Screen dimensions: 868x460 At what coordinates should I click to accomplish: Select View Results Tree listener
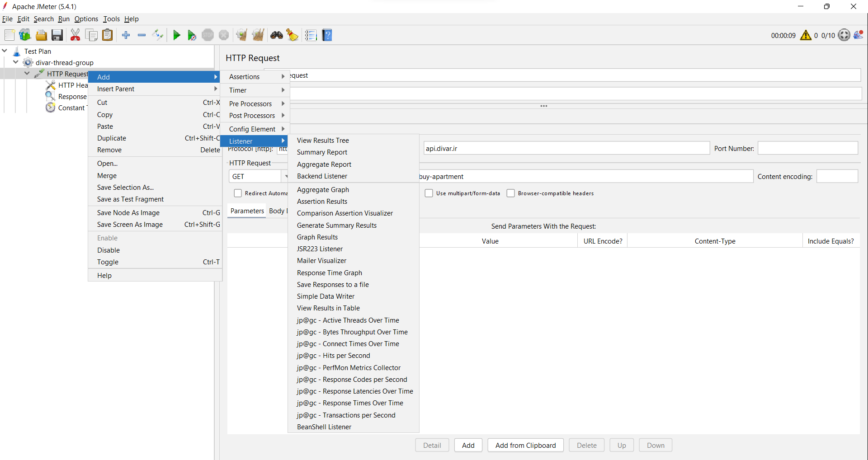(x=353, y=141)
